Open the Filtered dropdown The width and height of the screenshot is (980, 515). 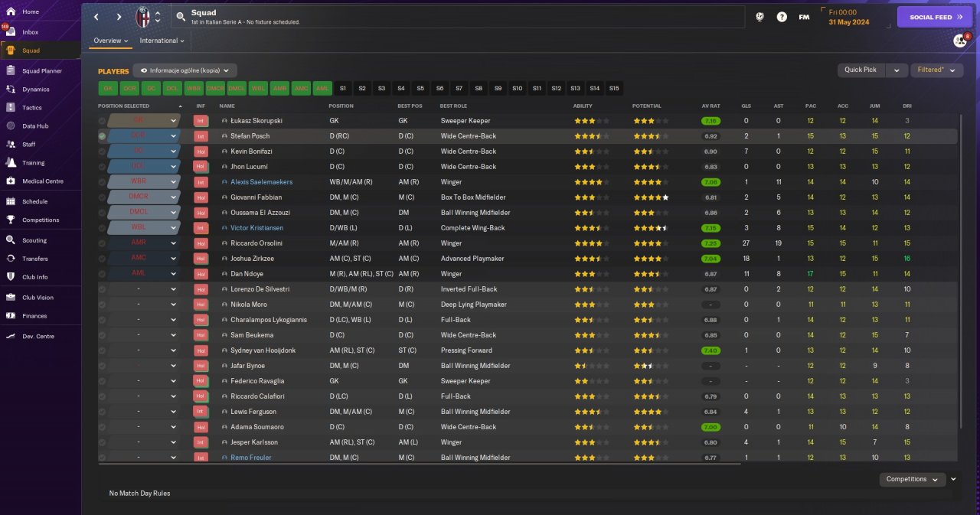coord(936,70)
